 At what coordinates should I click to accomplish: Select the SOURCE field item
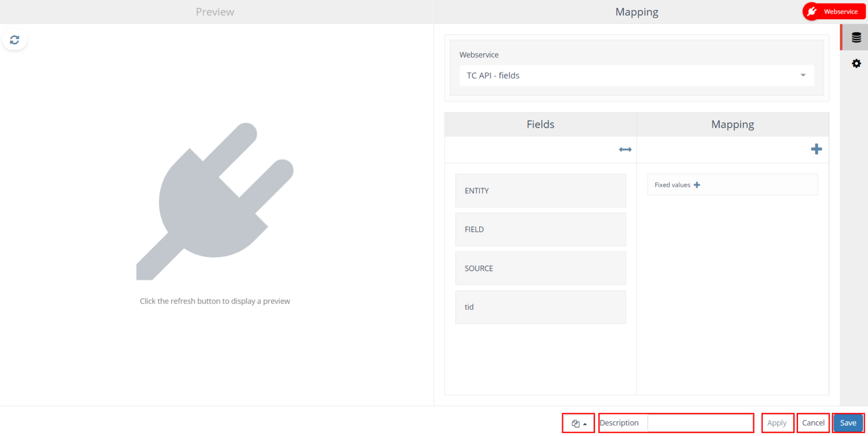[541, 268]
